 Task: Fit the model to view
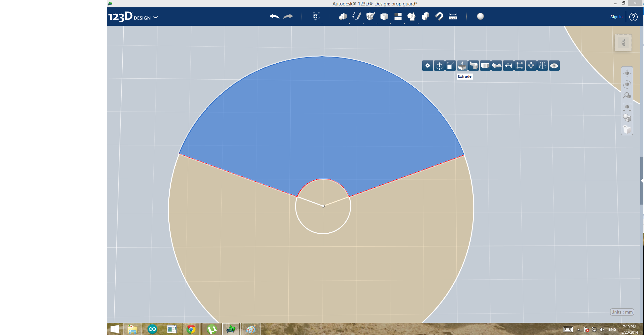[627, 107]
